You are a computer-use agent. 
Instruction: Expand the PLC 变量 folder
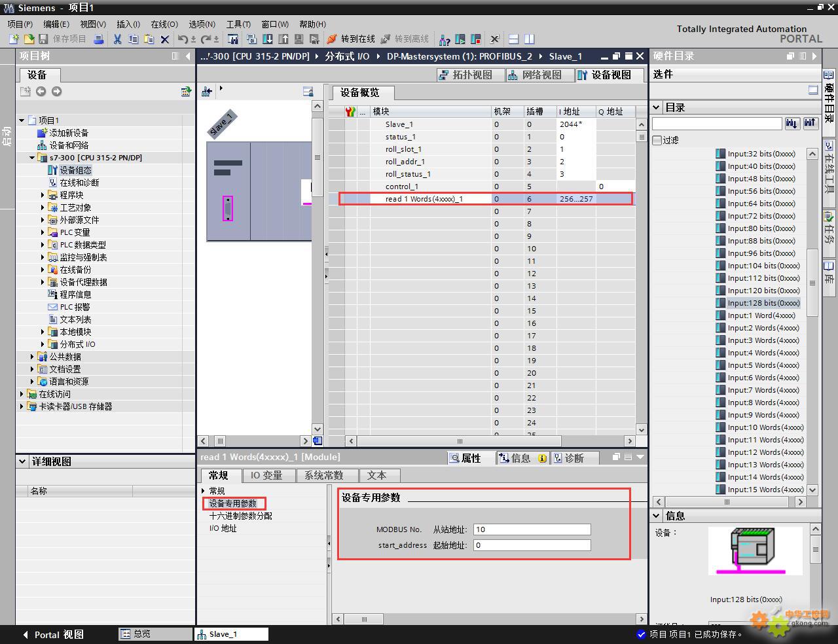pos(43,232)
